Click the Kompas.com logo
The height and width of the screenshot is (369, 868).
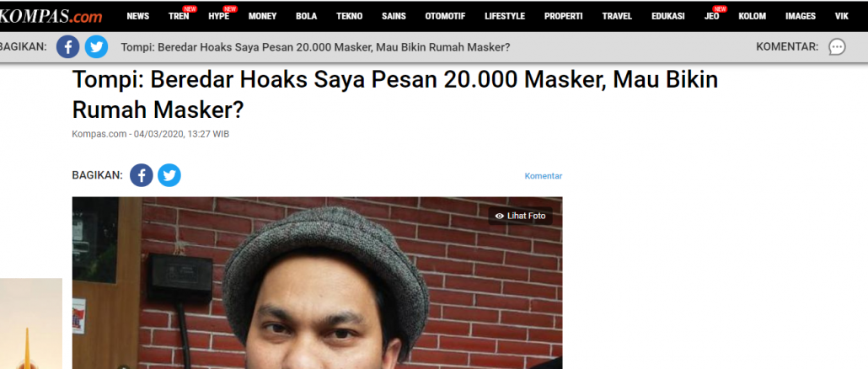[51, 16]
